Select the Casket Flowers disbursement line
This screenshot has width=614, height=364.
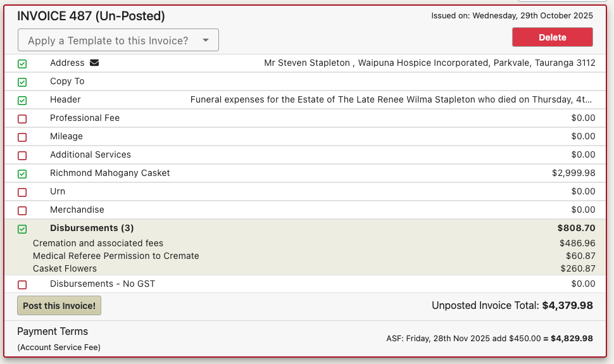click(306, 268)
